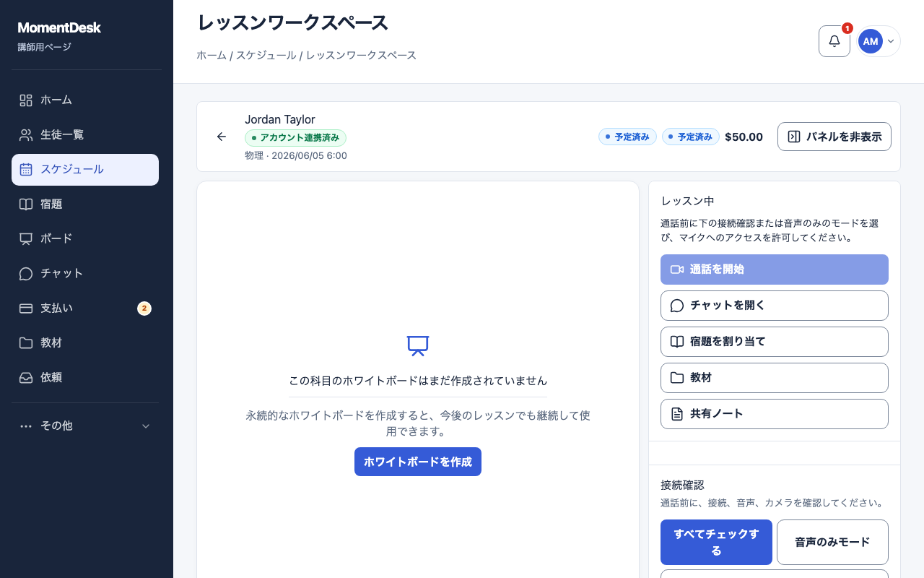Viewport: 924px width, 578px height.
Task: Click the video camera icon on 通話を開始
Action: click(677, 269)
